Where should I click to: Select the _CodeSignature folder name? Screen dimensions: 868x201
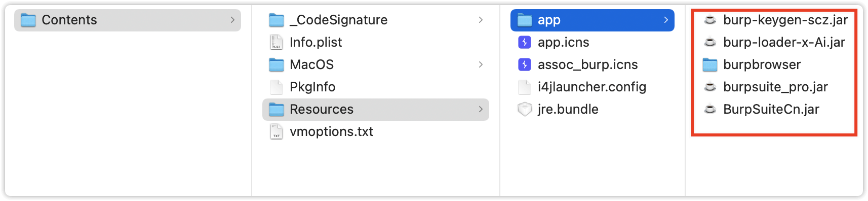338,20
